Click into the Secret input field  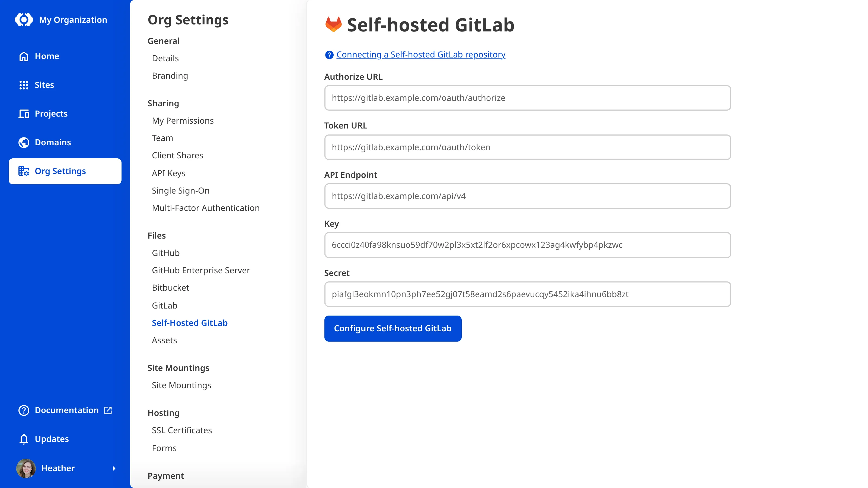pos(527,294)
